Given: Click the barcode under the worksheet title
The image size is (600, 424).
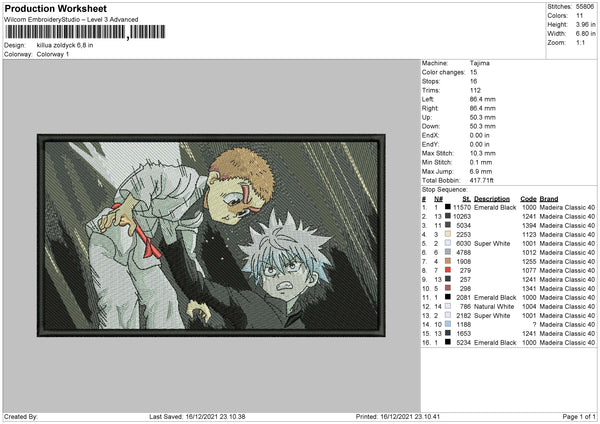Looking at the screenshot, I should click(85, 32).
